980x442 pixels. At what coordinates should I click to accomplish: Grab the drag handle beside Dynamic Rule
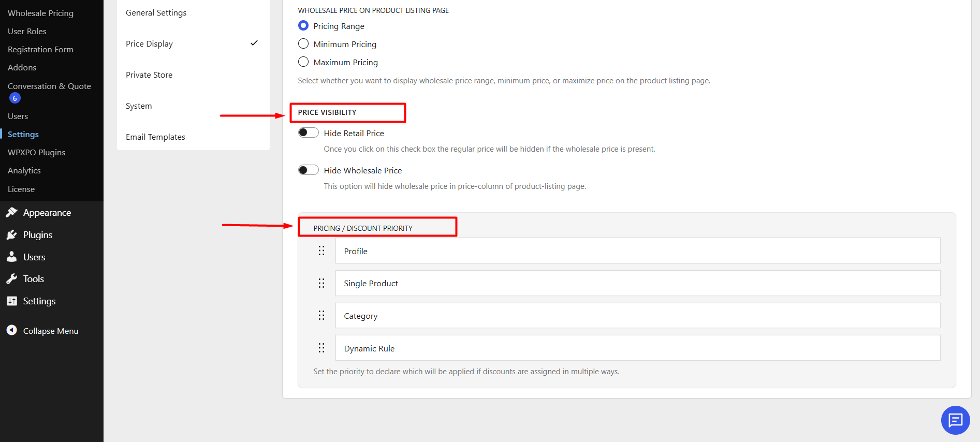[x=321, y=348]
